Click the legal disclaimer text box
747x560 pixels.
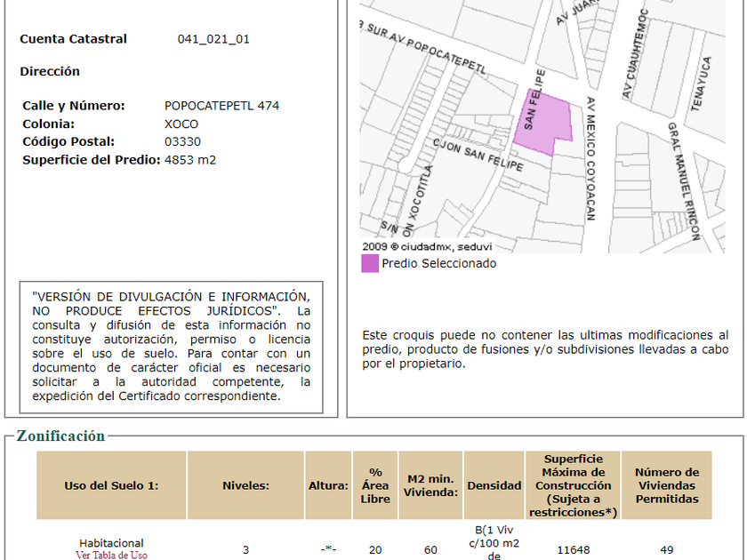point(172,347)
